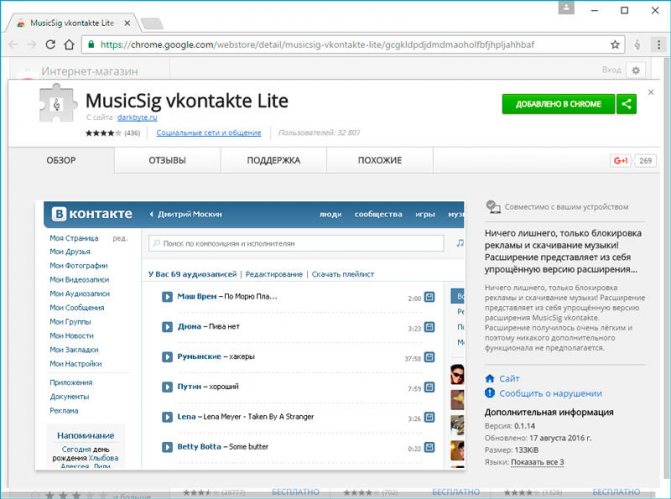Switch to the ПОДДЕРЖКА tab
The height and width of the screenshot is (499, 671).
coord(273,160)
